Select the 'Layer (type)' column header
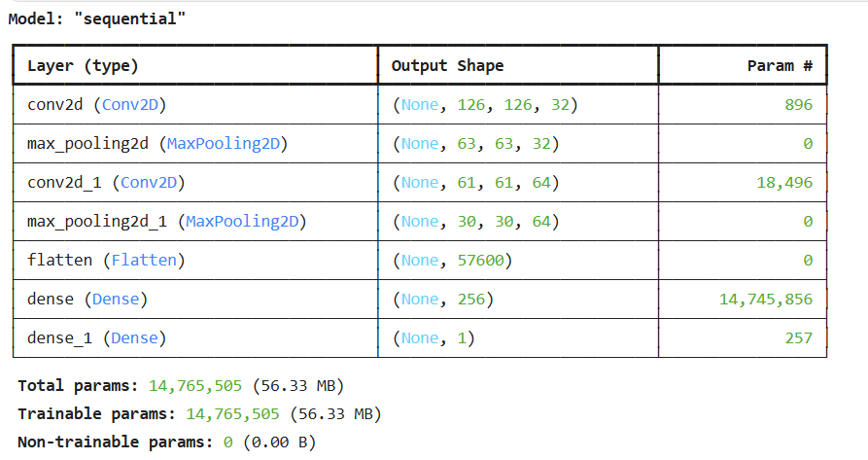The image size is (868, 460). pyautogui.click(x=83, y=66)
